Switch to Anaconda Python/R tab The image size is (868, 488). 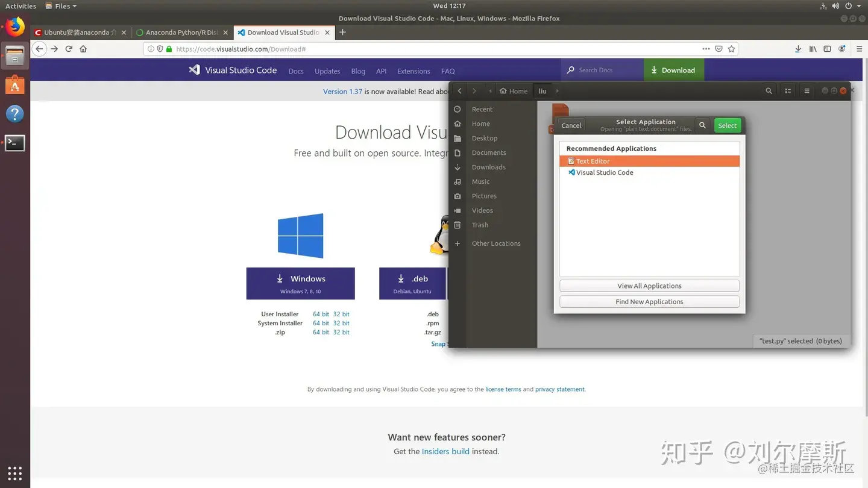(x=183, y=33)
